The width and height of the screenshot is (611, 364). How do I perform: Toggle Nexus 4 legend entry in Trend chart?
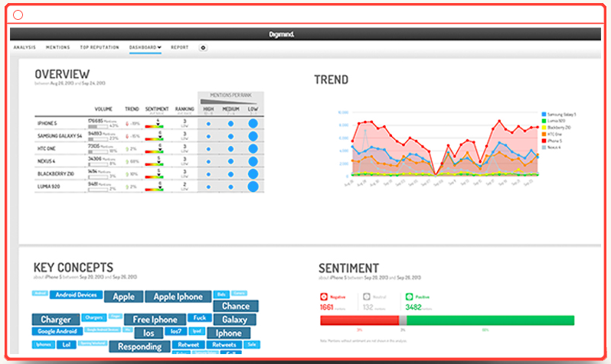[551, 148]
